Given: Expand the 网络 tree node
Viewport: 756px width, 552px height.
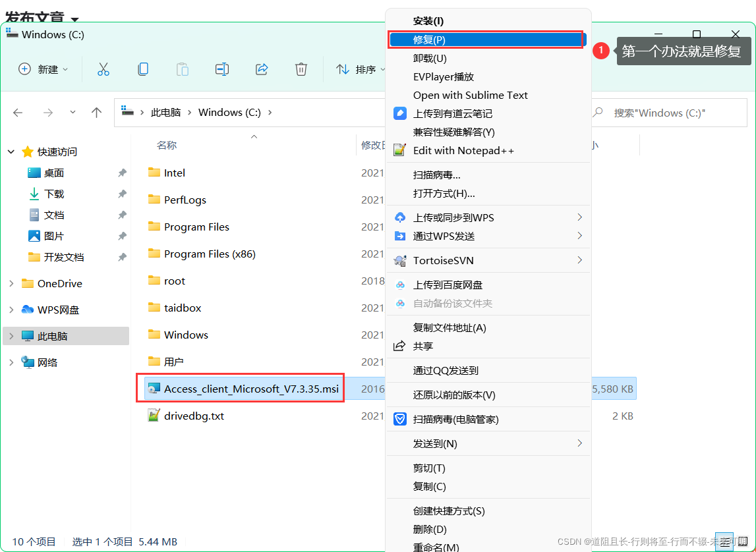Looking at the screenshot, I should click(x=11, y=363).
